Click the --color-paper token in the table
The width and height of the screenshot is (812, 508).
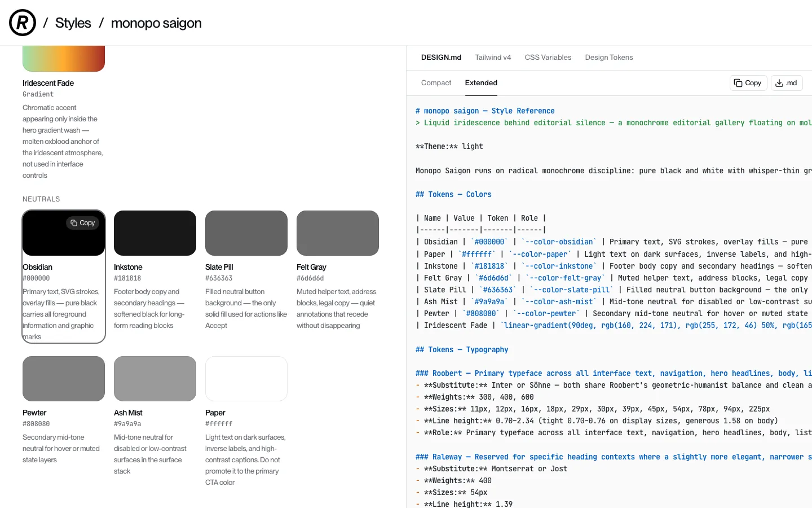540,255
